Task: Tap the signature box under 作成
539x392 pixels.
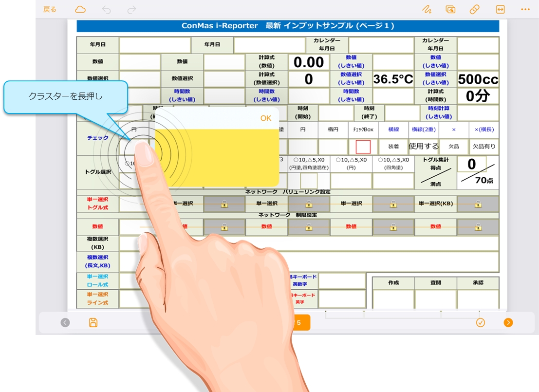Action: [393, 299]
